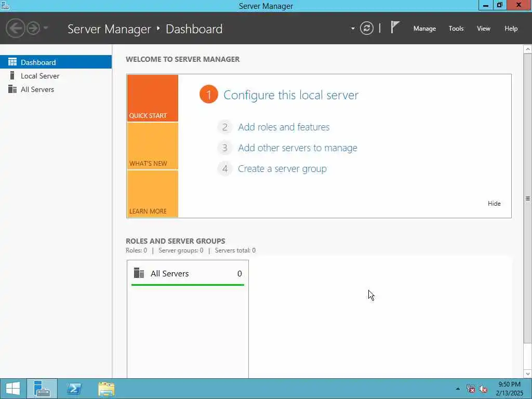The image size is (532, 399).
Task: Click Server Manager taskbar icon
Action: [x=42, y=389]
